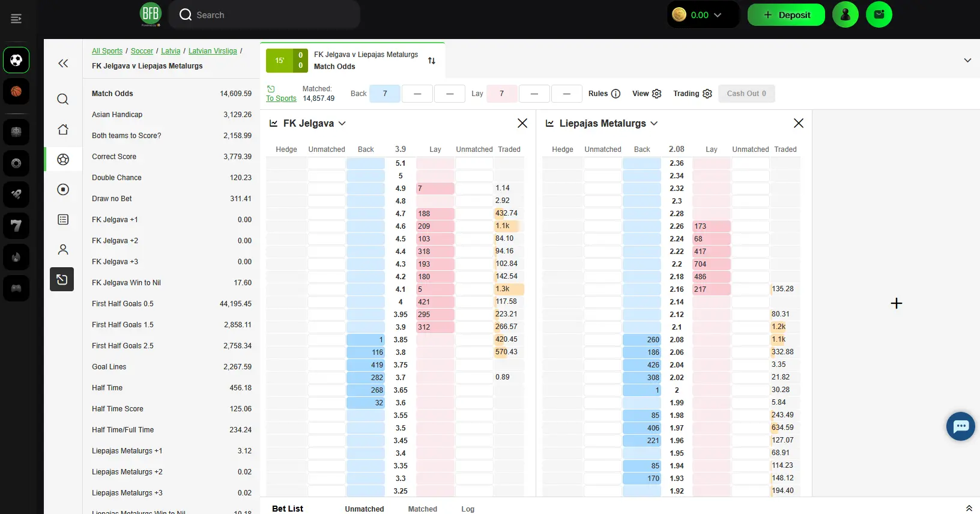The width and height of the screenshot is (980, 514).
Task: Open the Match Odds market
Action: [171, 94]
